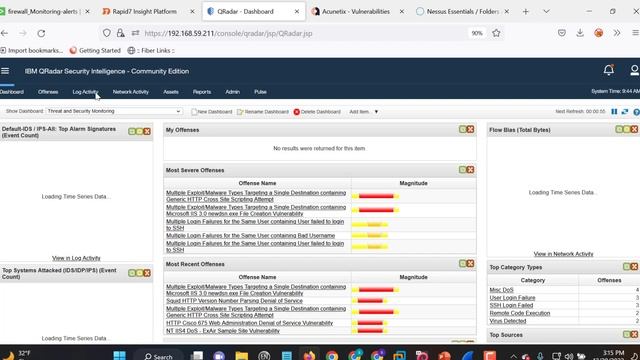
Task: Open the SSH Login Failed category
Action: coord(511,305)
